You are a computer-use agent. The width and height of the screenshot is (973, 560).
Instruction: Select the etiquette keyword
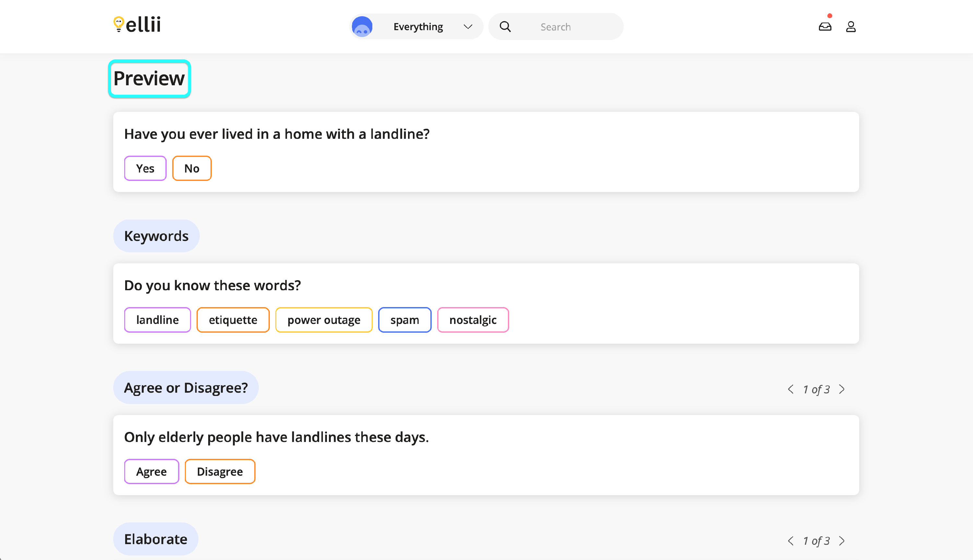(233, 320)
